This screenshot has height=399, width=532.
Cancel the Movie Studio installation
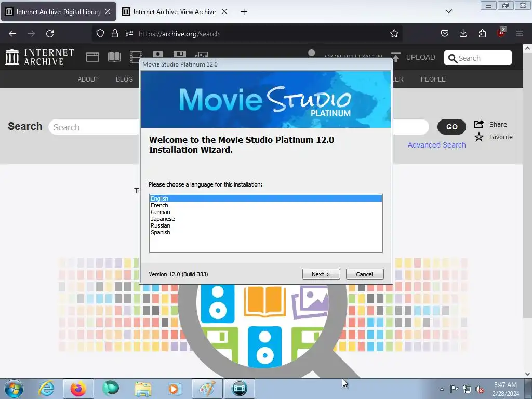click(365, 274)
